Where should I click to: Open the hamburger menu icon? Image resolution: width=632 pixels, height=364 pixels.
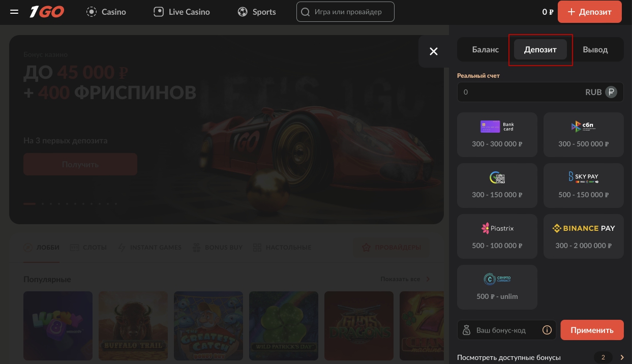(14, 12)
